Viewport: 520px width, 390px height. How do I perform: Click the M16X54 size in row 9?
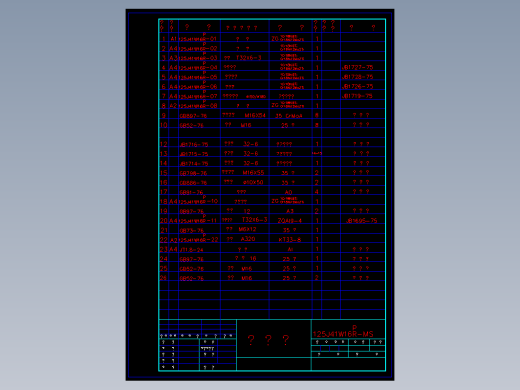[x=255, y=115]
